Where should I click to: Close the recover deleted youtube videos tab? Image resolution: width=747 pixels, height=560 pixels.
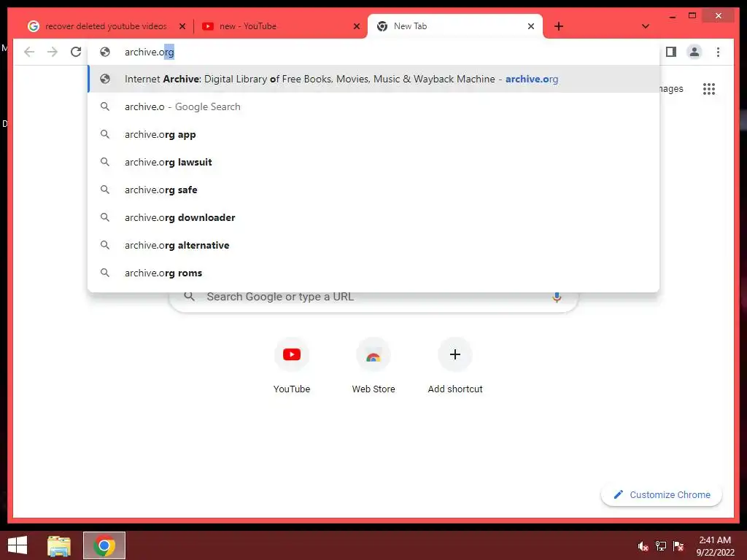[182, 26]
